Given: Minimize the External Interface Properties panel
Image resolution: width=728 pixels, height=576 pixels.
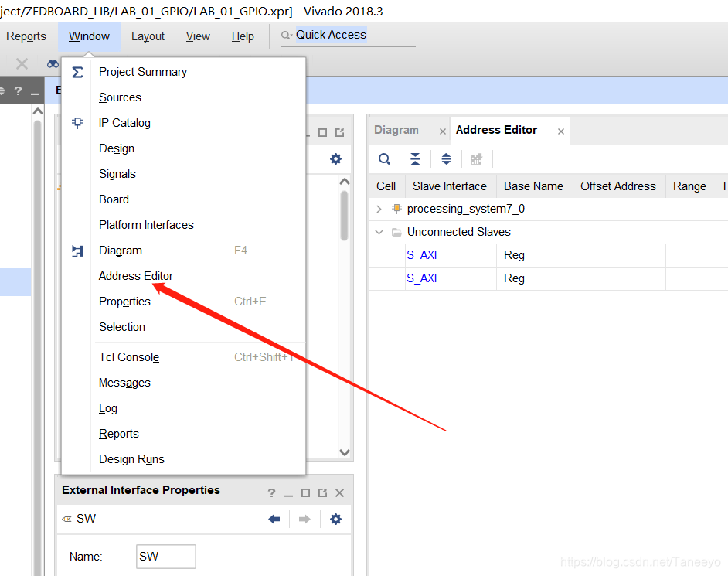Looking at the screenshot, I should point(289,494).
